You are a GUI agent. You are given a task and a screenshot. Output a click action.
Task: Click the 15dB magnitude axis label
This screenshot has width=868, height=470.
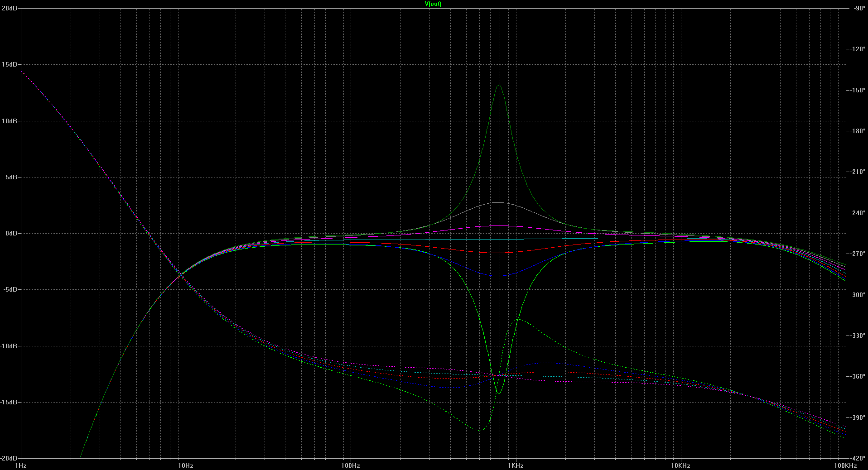[x=10, y=65]
